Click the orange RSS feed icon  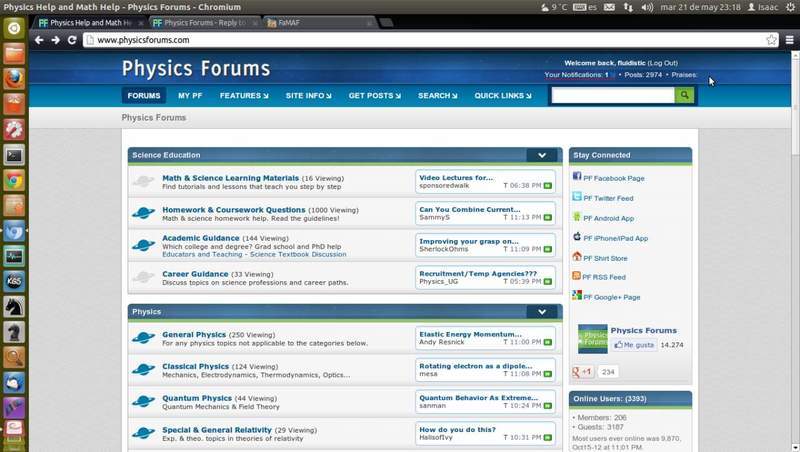pos(576,275)
